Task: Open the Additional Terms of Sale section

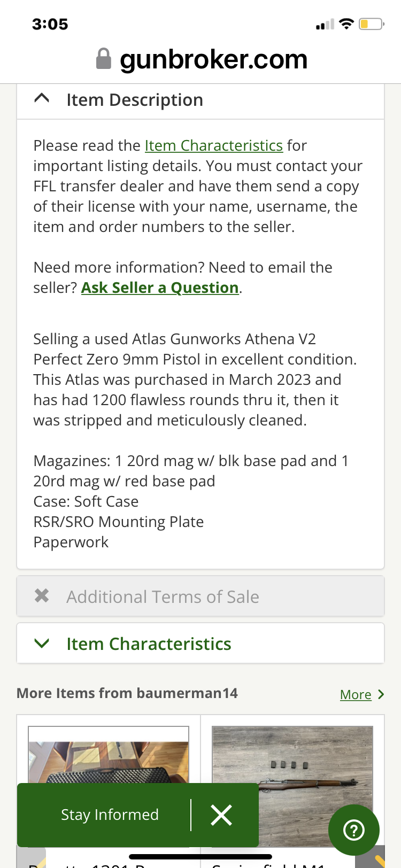Action: [x=163, y=596]
